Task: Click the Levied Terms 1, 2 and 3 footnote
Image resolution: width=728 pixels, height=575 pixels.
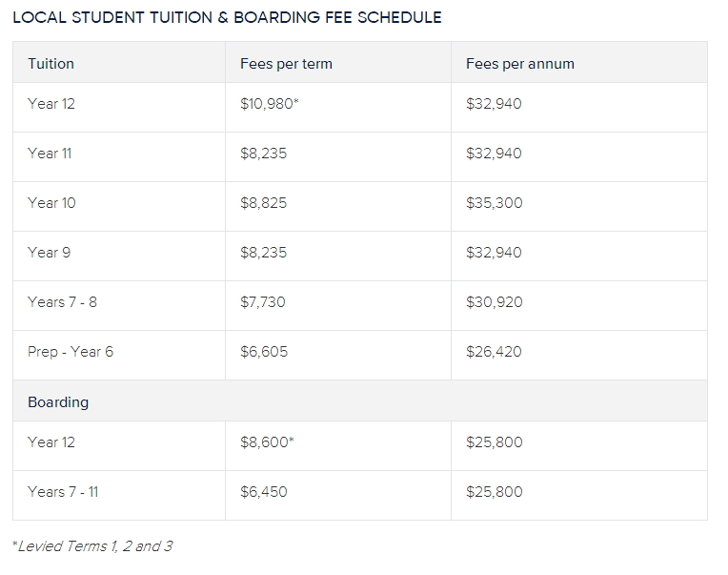Action: (92, 546)
